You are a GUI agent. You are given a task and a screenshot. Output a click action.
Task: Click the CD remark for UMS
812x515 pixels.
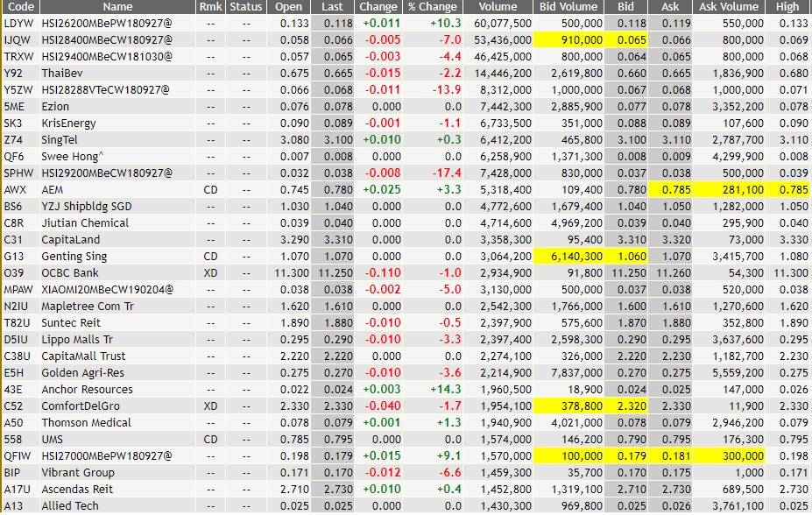click(x=210, y=439)
